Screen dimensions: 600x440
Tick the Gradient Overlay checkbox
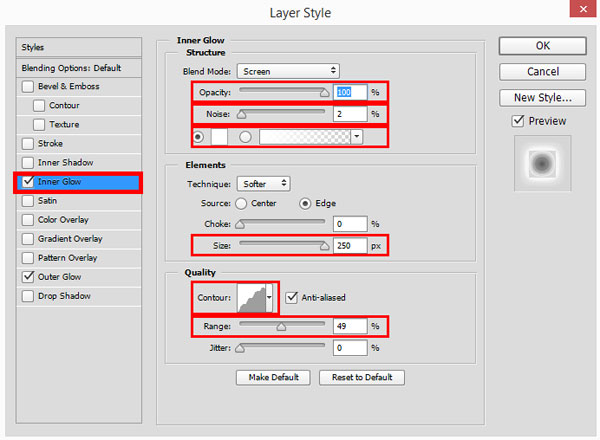point(28,239)
